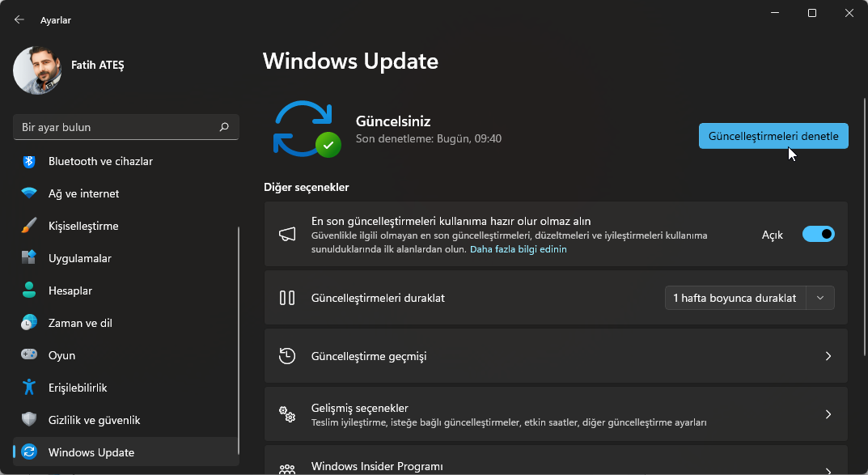Click the Bir ayar bulun search field
The image size is (868, 475).
point(117,127)
